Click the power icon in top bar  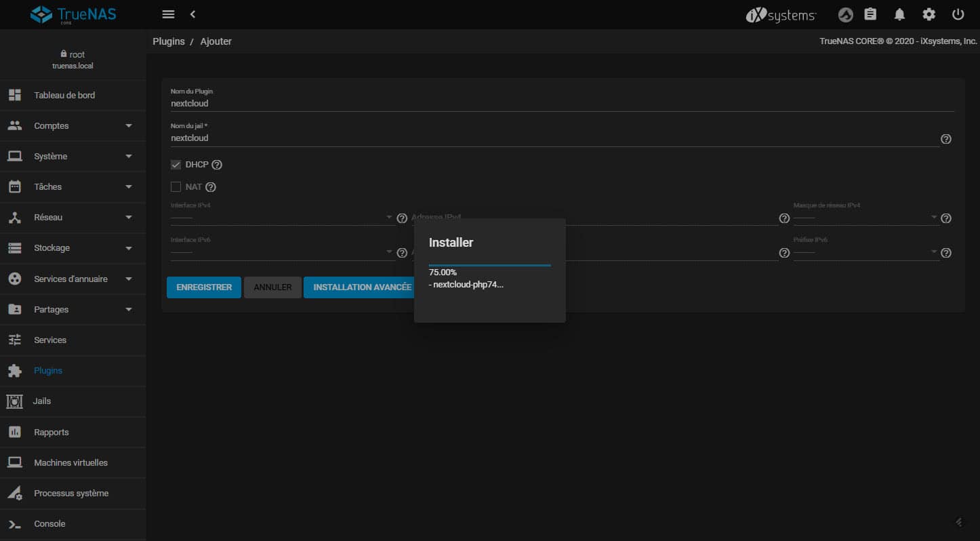(x=958, y=14)
